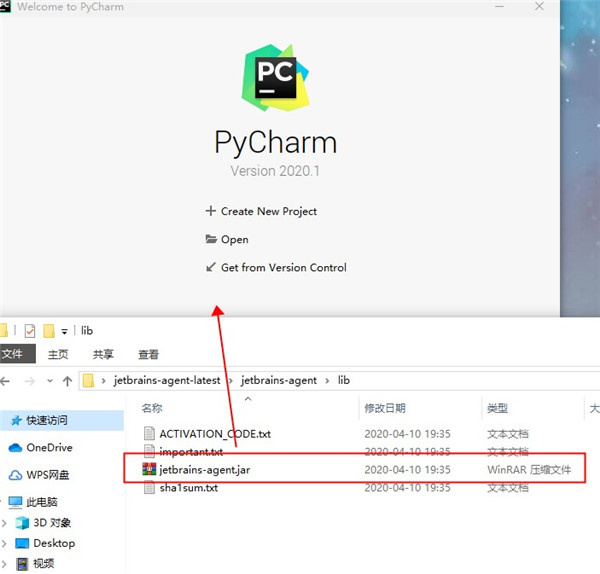The width and height of the screenshot is (600, 574).
Task: Go up one folder level arrow
Action: click(x=67, y=381)
